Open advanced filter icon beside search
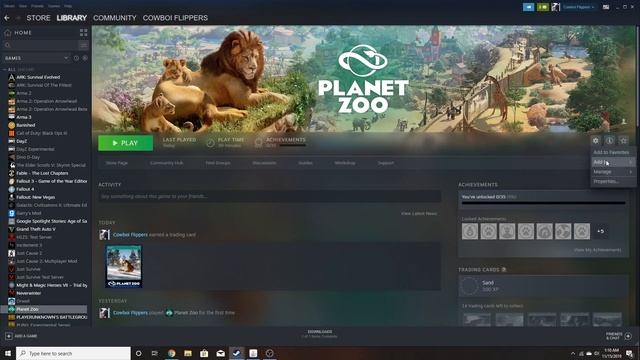The image size is (640, 360). (x=84, y=45)
